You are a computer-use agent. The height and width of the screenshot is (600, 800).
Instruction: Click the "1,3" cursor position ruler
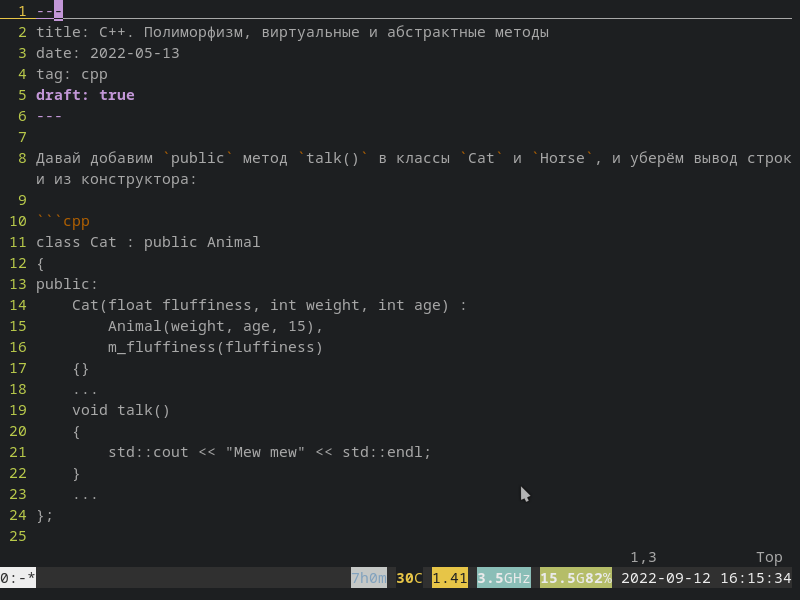[643, 557]
